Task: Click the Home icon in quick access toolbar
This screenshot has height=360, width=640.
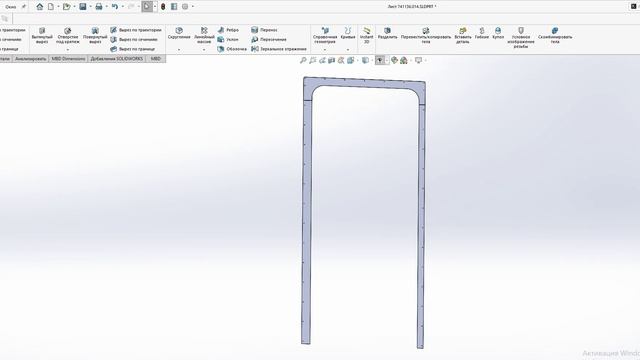Action: click(x=40, y=7)
